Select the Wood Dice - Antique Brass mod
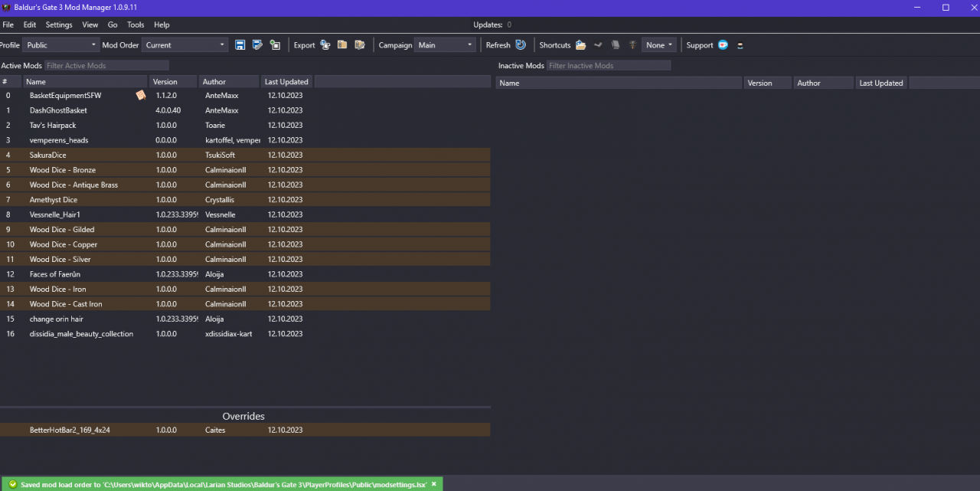 [245, 185]
